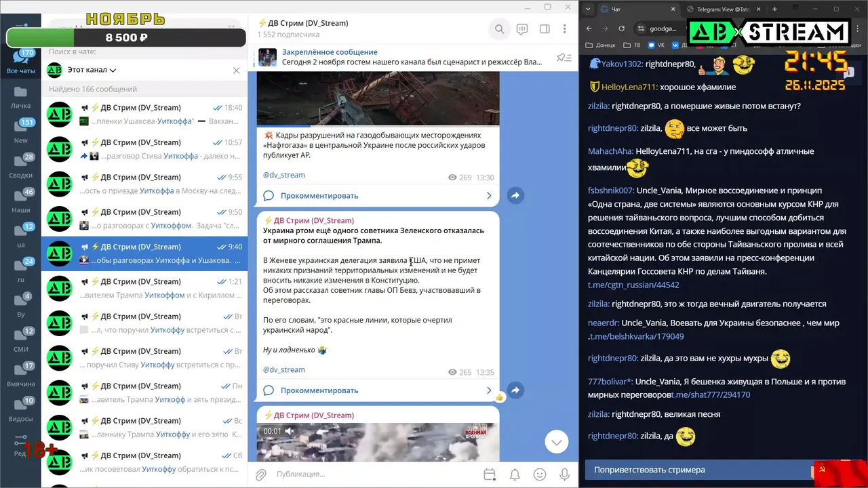Open browser tab search dropdown
Screen dimensions: 868x488
[587, 9]
